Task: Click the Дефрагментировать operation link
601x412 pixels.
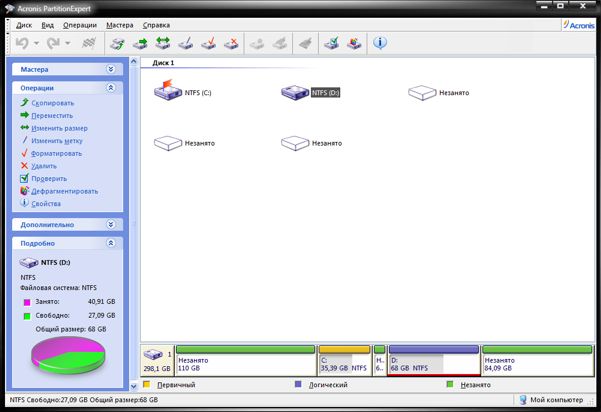Action: click(64, 191)
